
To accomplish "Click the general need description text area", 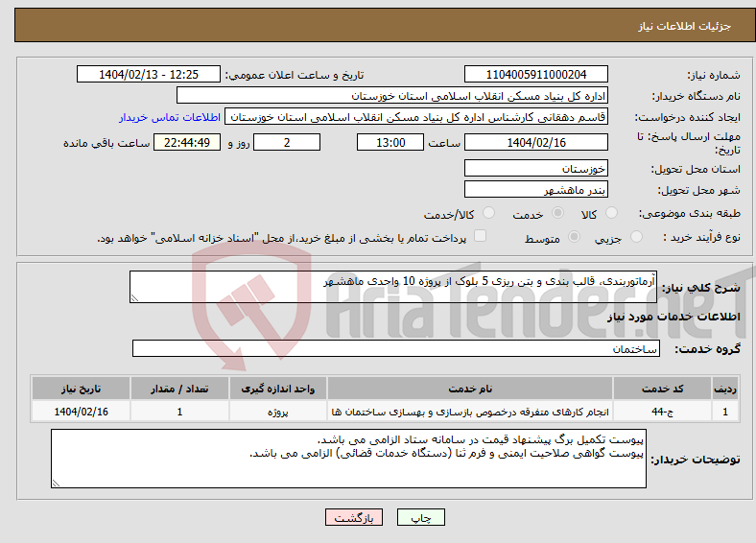I will click(x=393, y=287).
